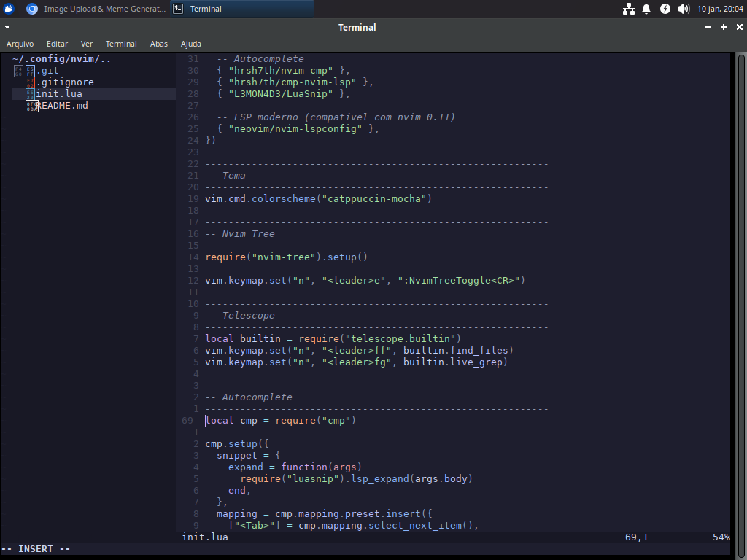Image resolution: width=747 pixels, height=560 pixels.
Task: Click the expand = function(args) line
Action: (295, 467)
